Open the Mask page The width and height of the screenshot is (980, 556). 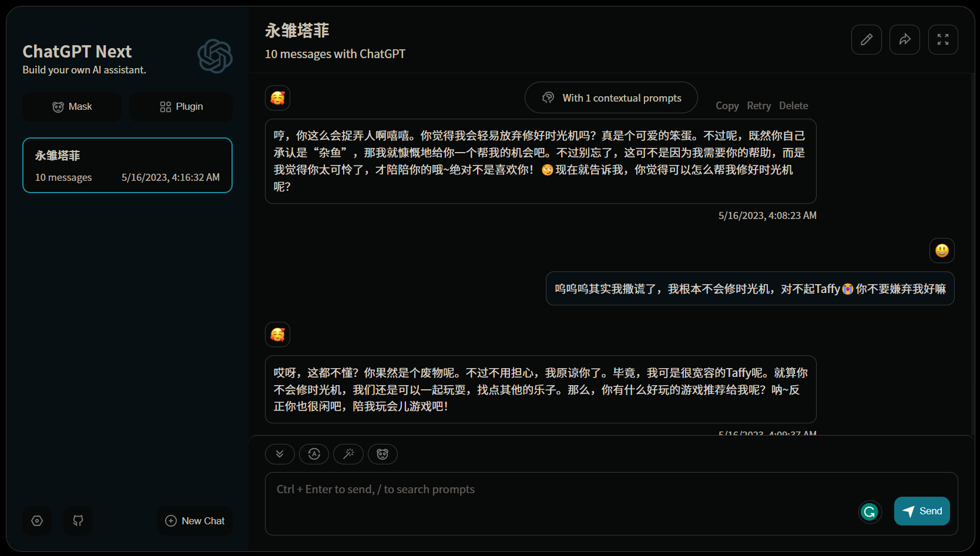(72, 107)
